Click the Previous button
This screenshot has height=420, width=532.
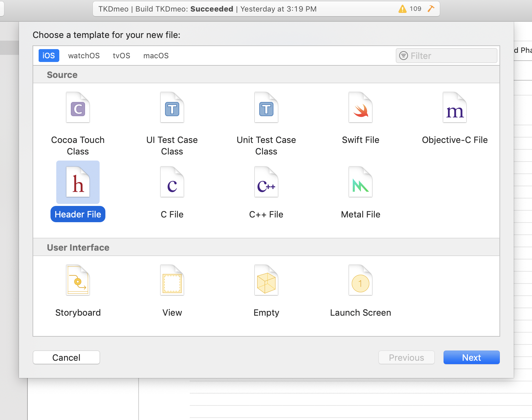407,357
